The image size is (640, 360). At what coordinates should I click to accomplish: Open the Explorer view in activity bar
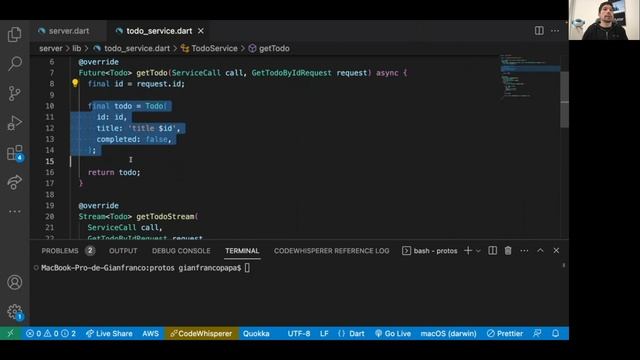[x=15, y=35]
